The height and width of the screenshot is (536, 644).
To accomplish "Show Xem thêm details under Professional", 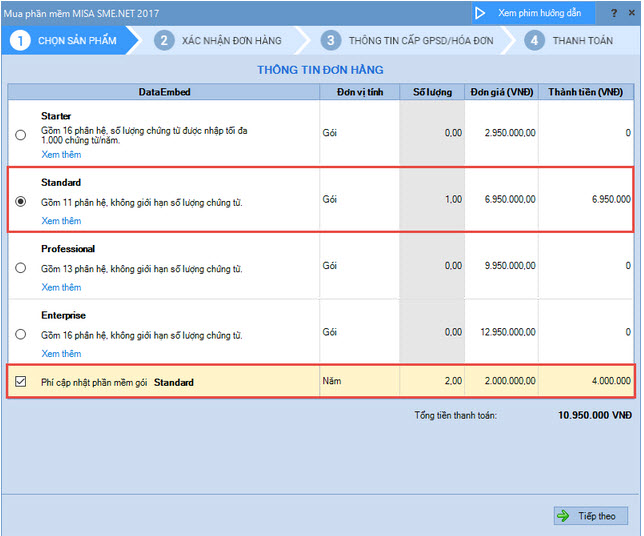I will point(61,287).
